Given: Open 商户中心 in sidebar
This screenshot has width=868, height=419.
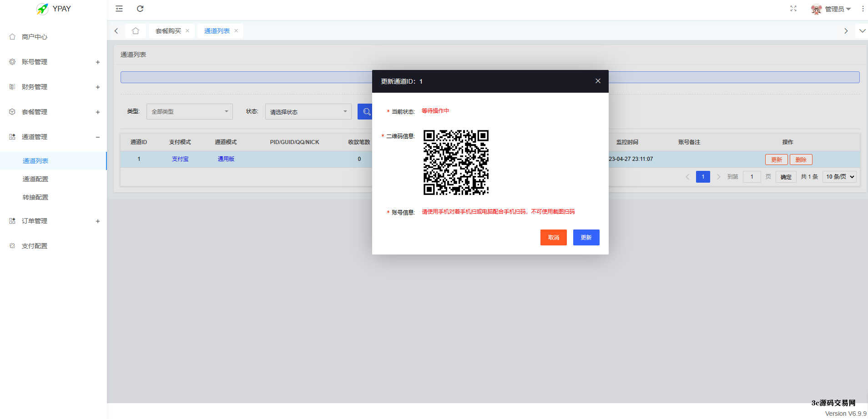Looking at the screenshot, I should tap(53, 37).
